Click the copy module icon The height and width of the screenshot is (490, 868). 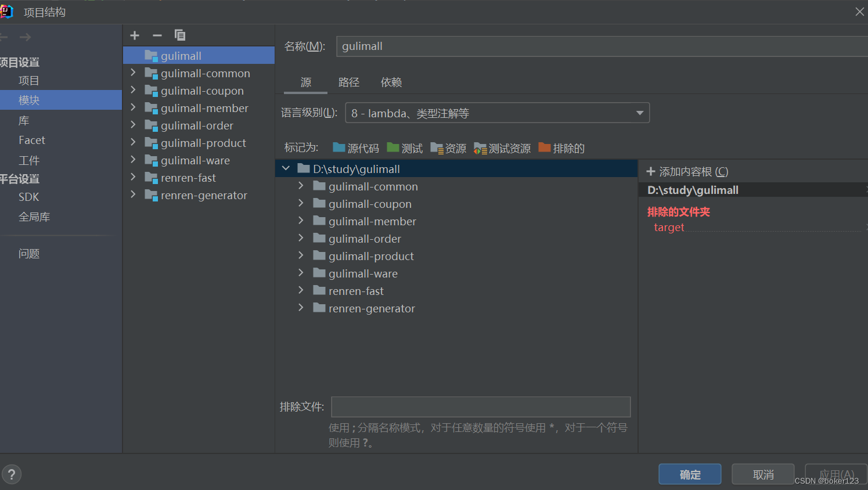pyautogui.click(x=180, y=35)
